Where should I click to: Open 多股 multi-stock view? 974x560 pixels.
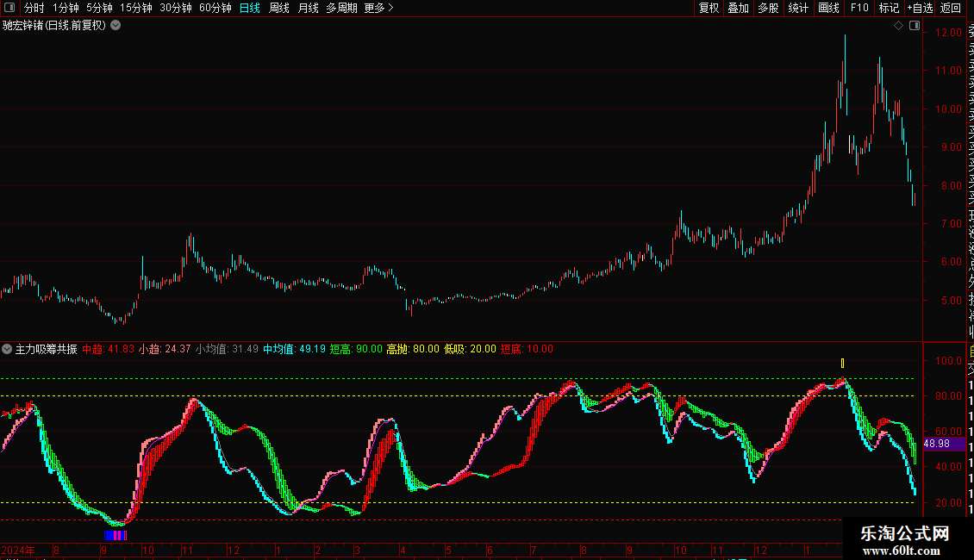point(768,8)
